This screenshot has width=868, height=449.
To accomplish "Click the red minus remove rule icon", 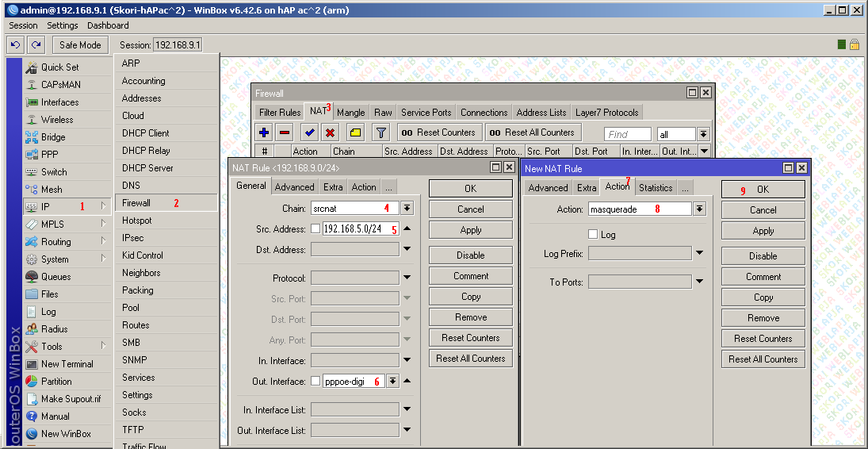I will pos(284,132).
